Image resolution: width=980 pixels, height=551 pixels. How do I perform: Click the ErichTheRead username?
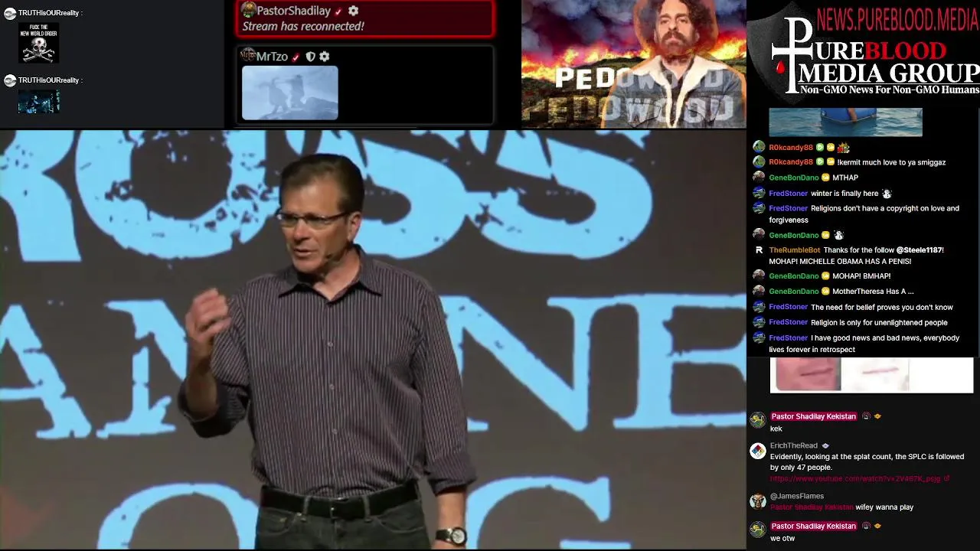pyautogui.click(x=794, y=445)
